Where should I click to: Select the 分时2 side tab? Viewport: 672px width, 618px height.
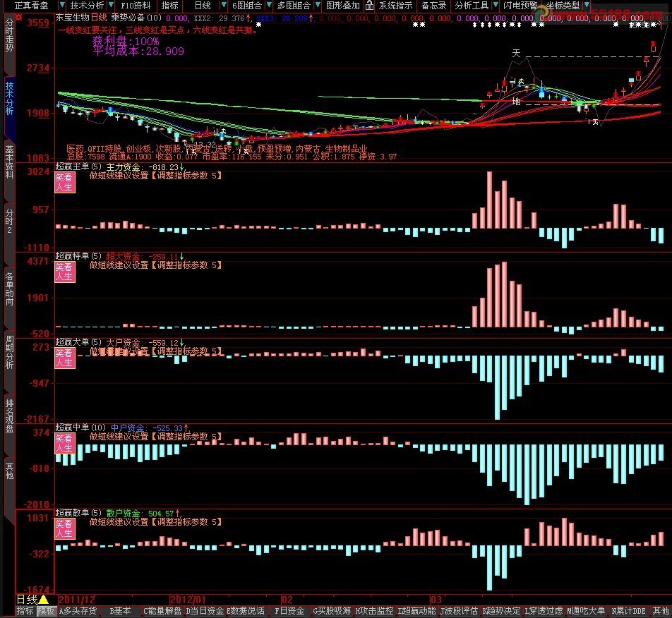point(9,221)
